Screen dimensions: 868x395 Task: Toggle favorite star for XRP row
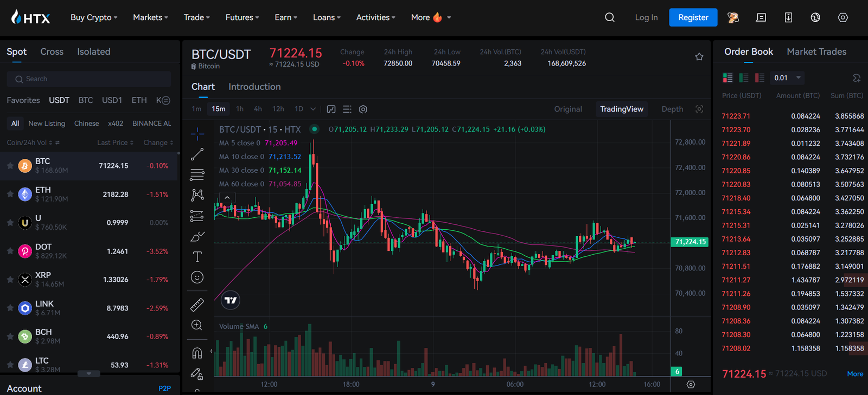coord(10,280)
